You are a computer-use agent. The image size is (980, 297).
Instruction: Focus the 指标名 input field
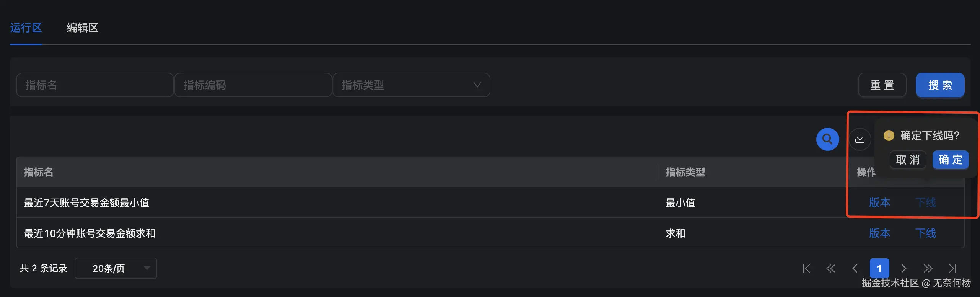pos(95,85)
